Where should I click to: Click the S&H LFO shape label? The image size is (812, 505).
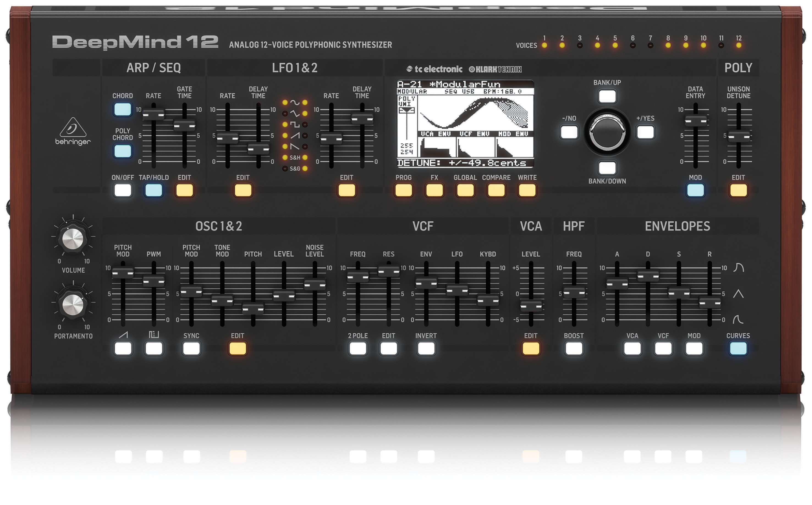(x=295, y=157)
